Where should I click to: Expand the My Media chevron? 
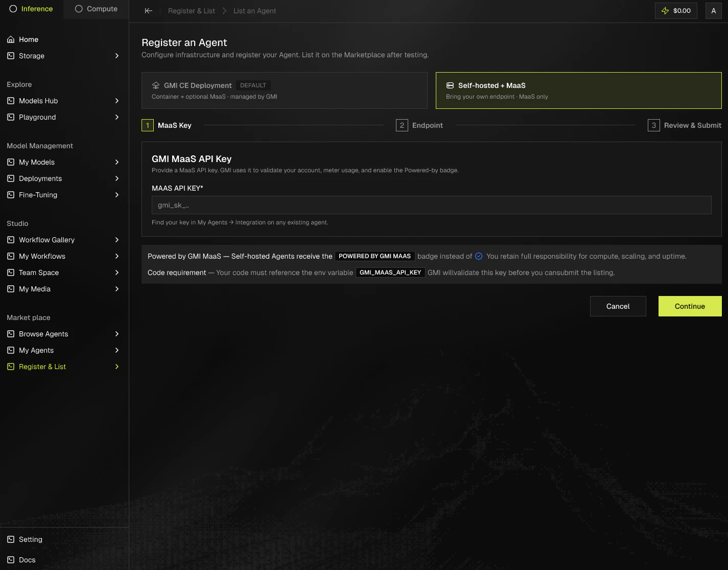point(117,289)
